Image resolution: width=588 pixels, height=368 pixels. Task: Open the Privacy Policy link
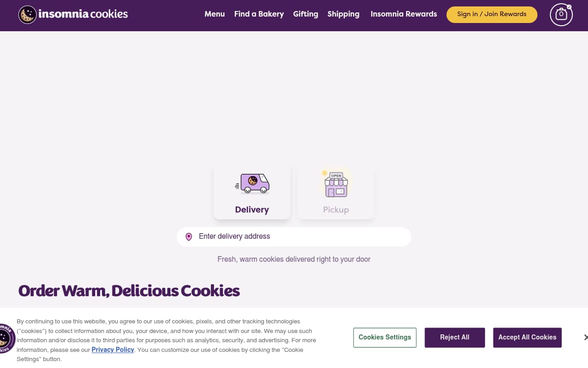pyautogui.click(x=113, y=350)
